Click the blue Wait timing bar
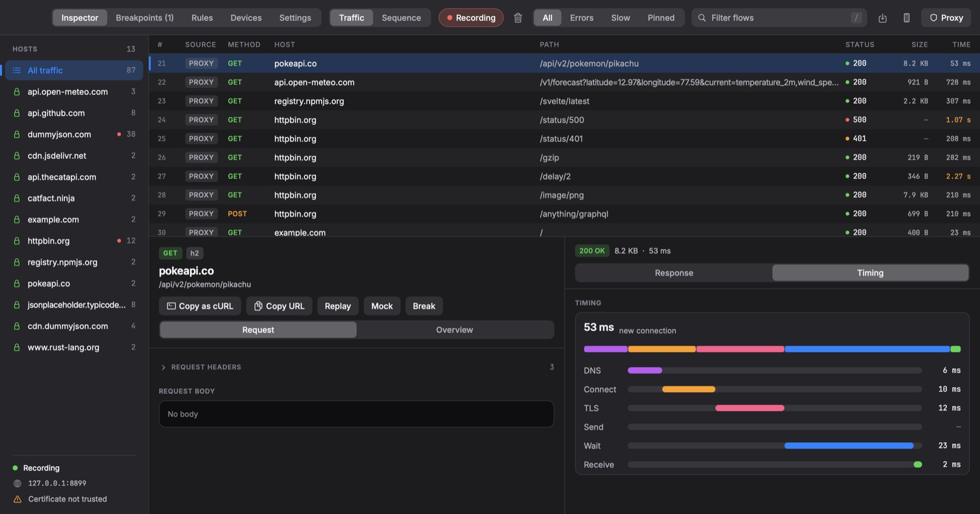 coord(849,445)
